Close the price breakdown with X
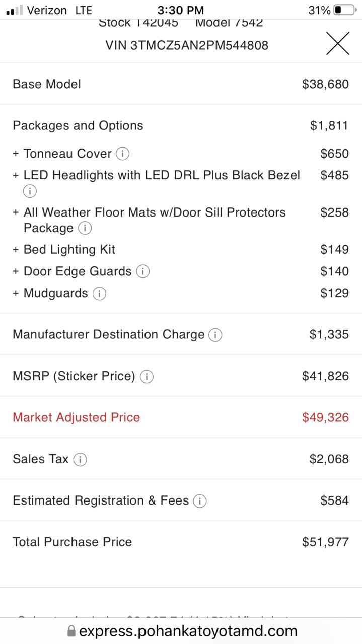This screenshot has width=362, height=644. [x=337, y=43]
